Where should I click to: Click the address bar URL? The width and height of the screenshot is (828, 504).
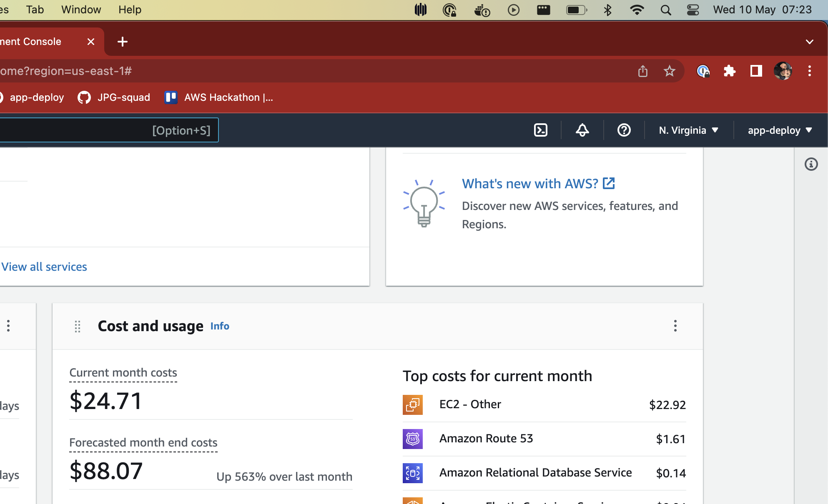tap(66, 71)
